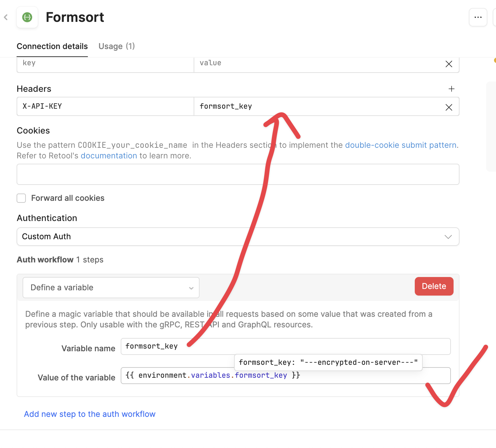Open the three-dots more options menu
Screen dimensions: 496x448
(478, 17)
